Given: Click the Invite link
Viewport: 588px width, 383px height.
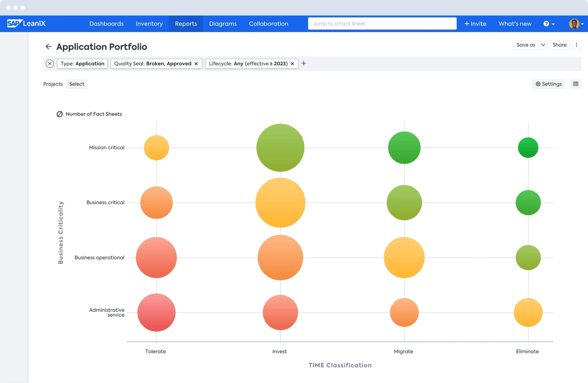Looking at the screenshot, I should [x=475, y=23].
